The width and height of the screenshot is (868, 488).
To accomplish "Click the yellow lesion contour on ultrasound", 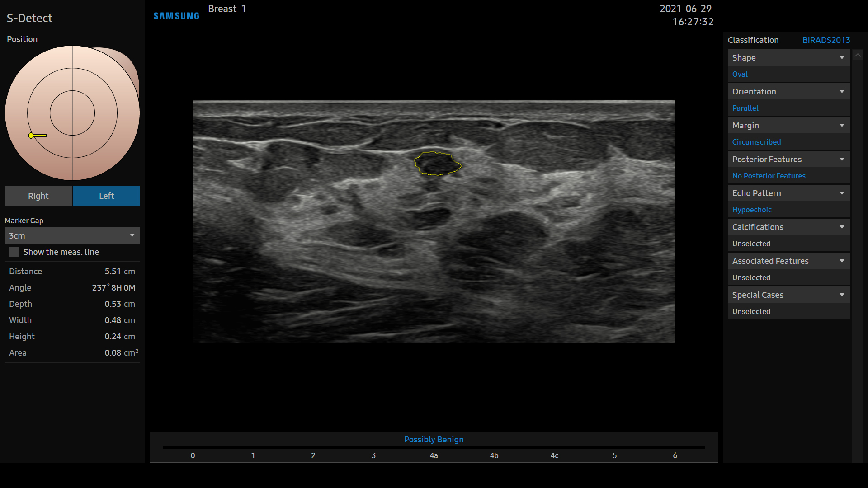I will click(438, 164).
